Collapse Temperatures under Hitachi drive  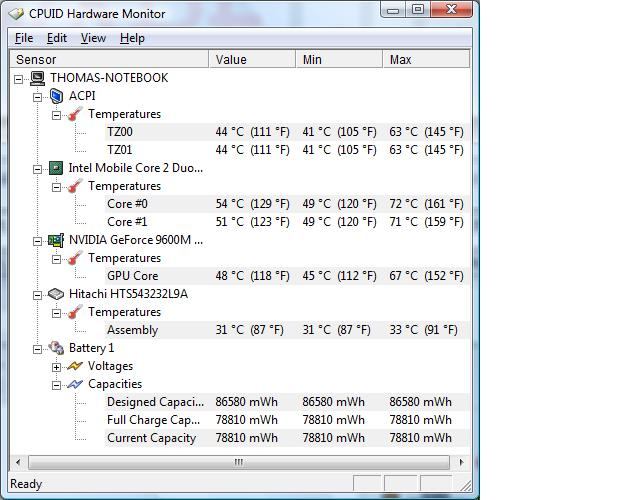tap(56, 313)
